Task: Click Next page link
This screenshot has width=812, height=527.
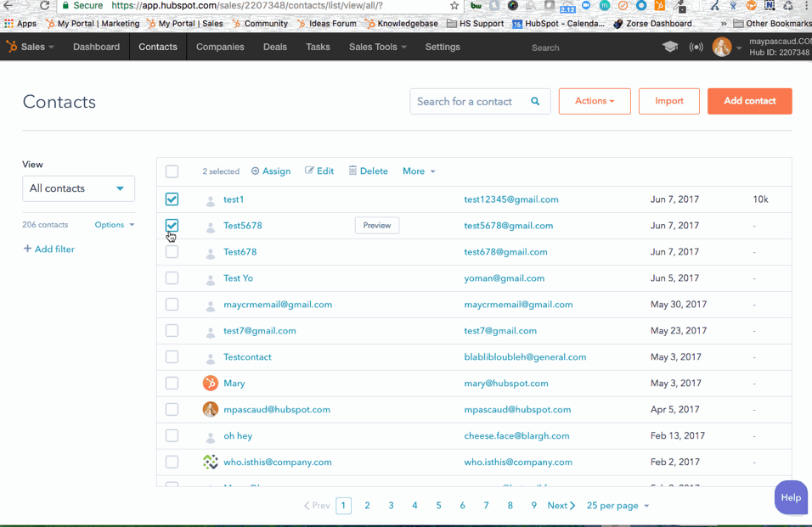Action: click(561, 505)
